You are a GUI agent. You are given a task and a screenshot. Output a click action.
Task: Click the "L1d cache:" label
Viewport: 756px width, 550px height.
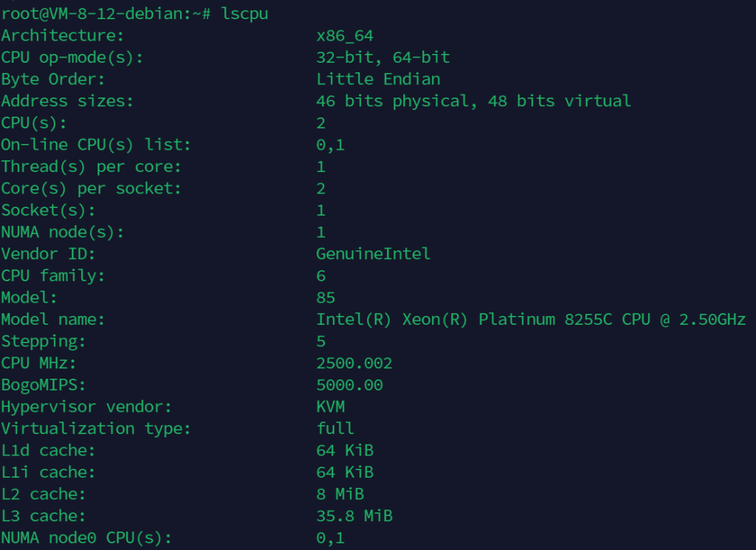(48, 450)
